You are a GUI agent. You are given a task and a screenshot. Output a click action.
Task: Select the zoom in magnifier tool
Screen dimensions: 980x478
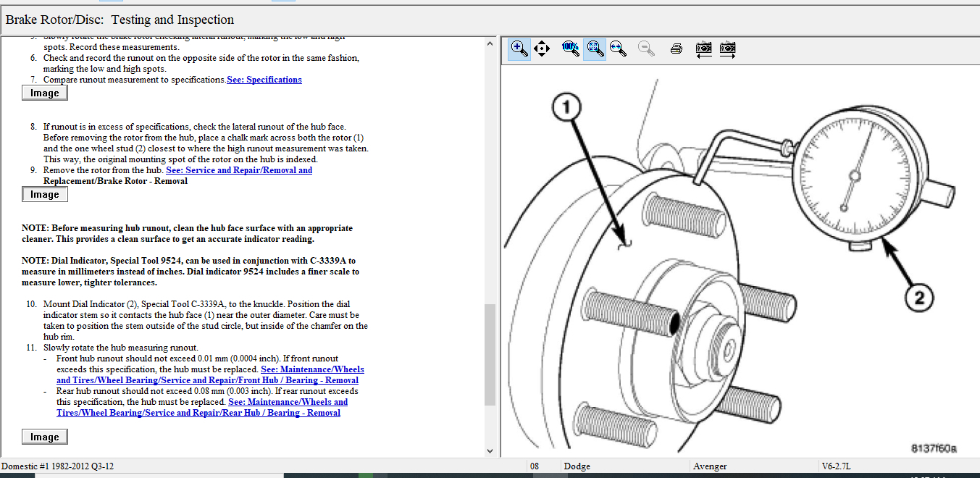519,49
